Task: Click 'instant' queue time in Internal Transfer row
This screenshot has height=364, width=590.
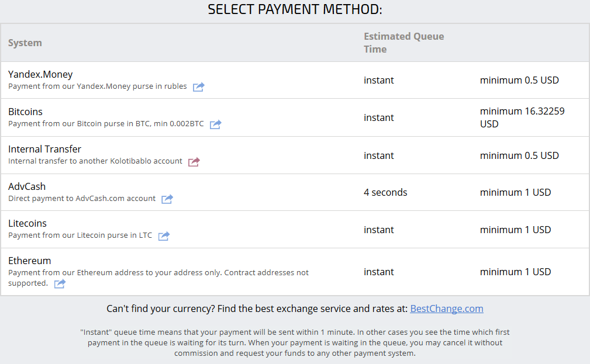Action: (x=378, y=155)
